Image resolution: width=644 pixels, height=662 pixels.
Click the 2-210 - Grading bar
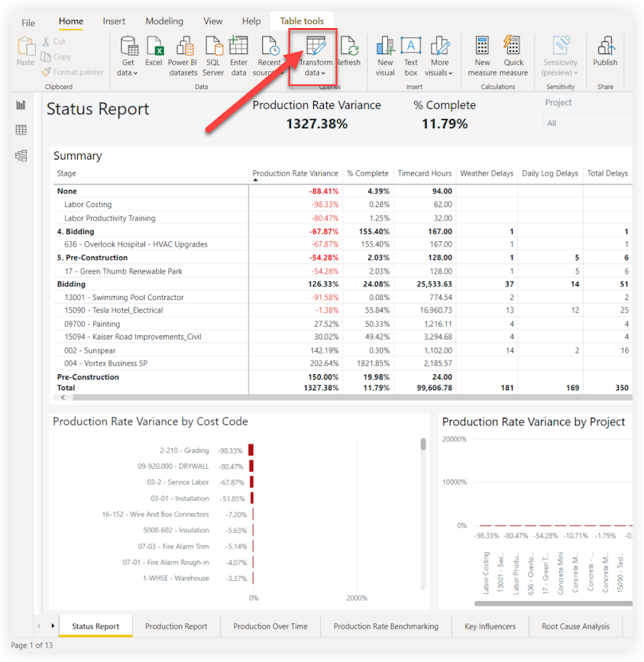coord(251,450)
